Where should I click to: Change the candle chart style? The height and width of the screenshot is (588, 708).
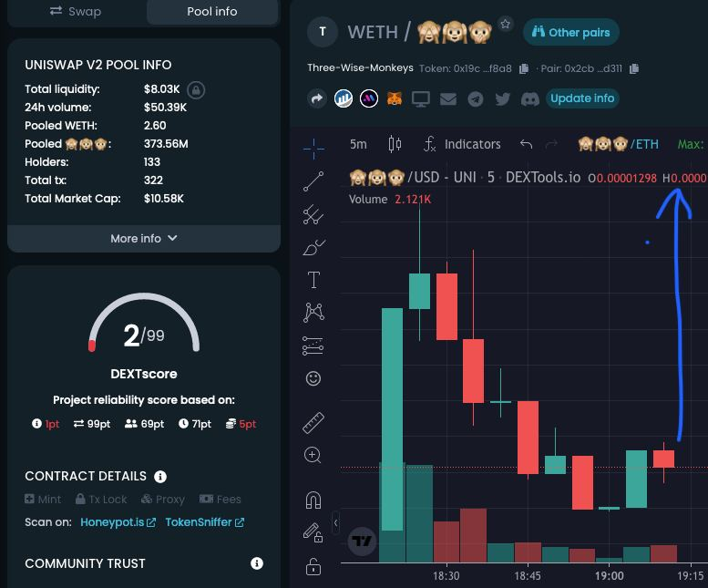pos(395,144)
